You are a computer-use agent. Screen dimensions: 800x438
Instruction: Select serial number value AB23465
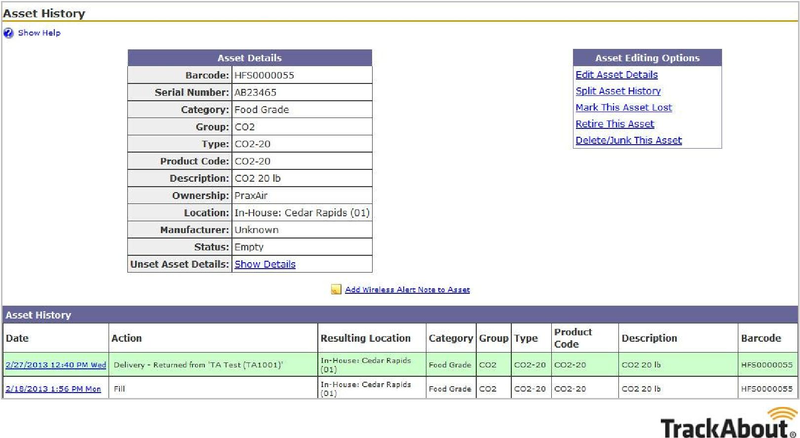pos(255,92)
